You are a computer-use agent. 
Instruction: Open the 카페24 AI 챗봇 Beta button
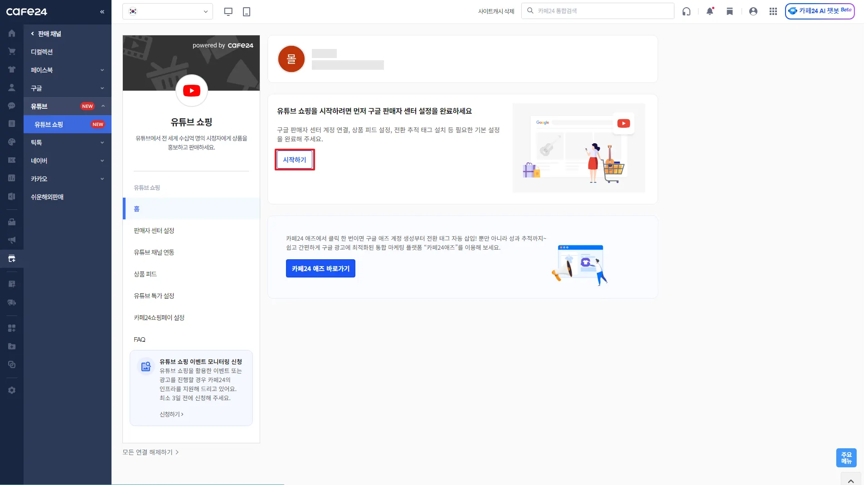pyautogui.click(x=820, y=11)
